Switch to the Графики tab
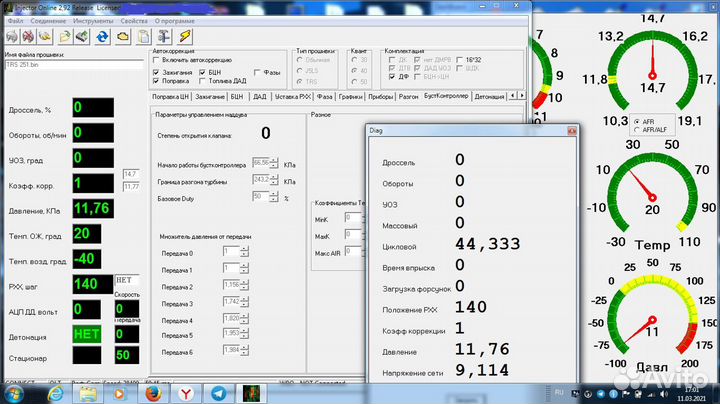Viewport: 720px width, 404px height. (x=350, y=97)
